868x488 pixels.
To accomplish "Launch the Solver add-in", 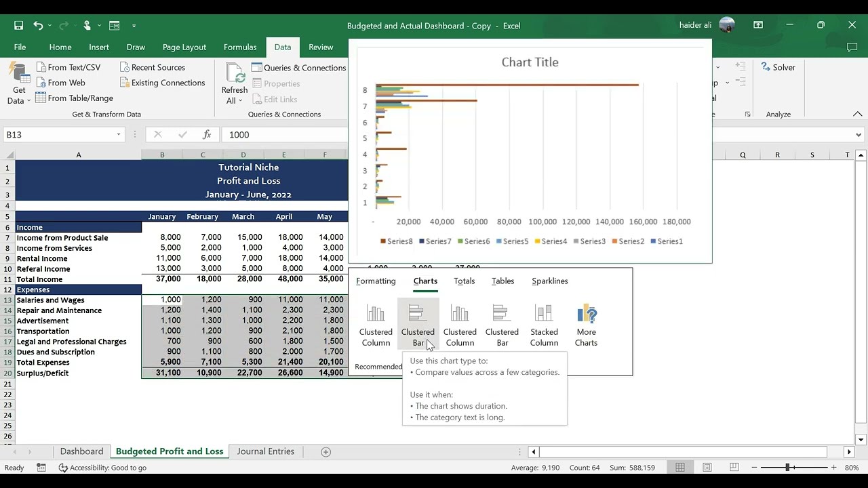I will click(x=778, y=67).
